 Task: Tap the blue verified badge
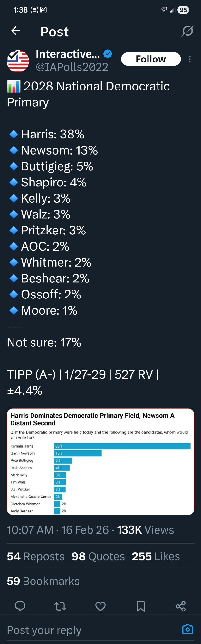108,54
